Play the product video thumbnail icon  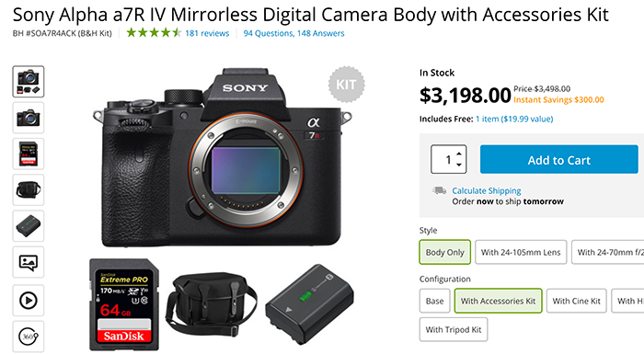coord(29,300)
